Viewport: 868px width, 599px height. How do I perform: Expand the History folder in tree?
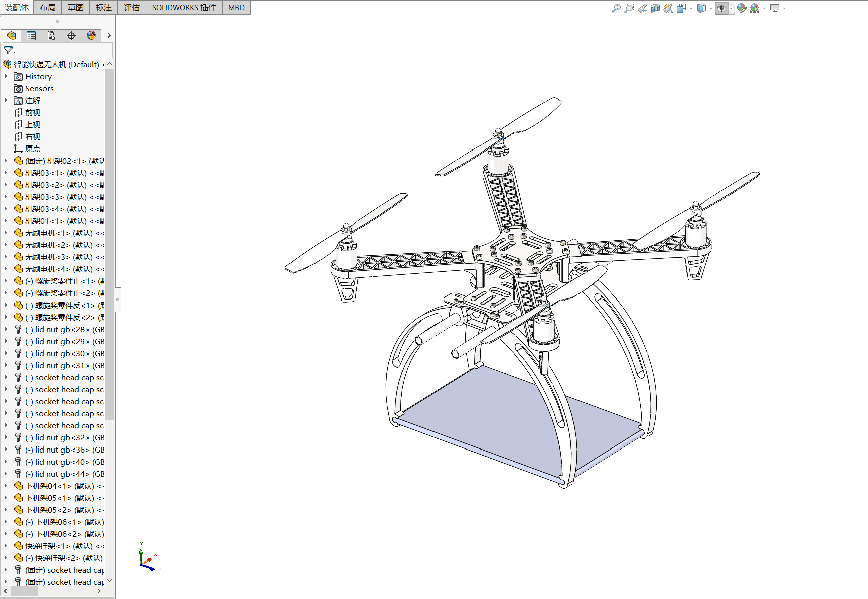pyautogui.click(x=6, y=76)
